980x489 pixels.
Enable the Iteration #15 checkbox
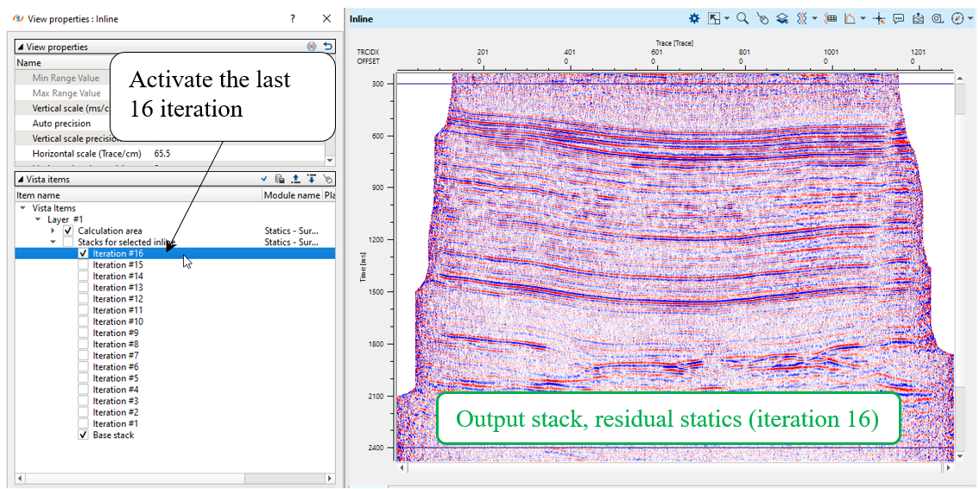click(84, 265)
